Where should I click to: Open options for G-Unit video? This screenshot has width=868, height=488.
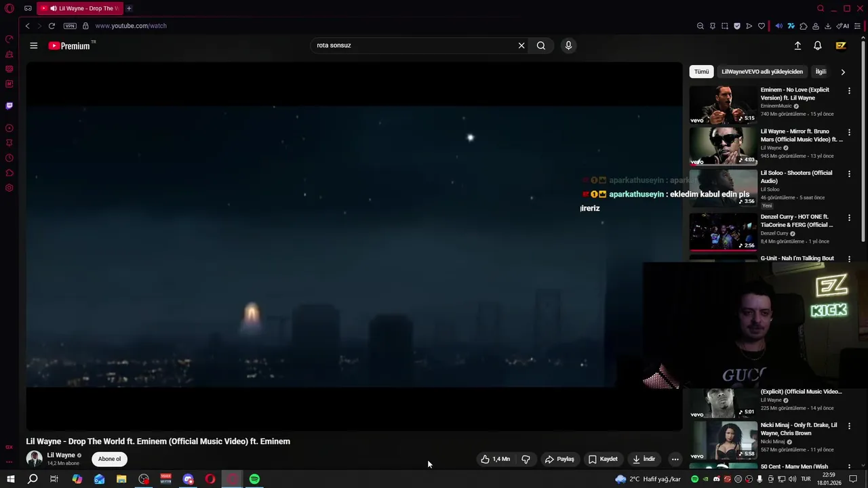[x=849, y=259]
